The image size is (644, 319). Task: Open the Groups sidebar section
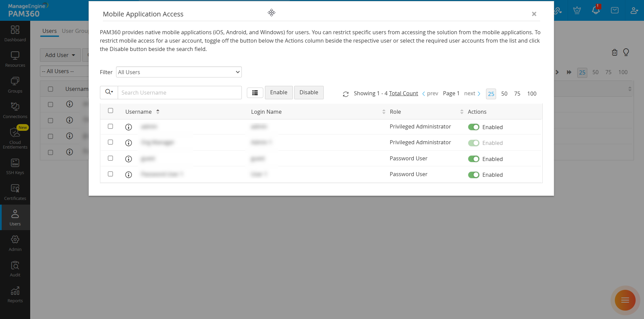pyautogui.click(x=15, y=84)
